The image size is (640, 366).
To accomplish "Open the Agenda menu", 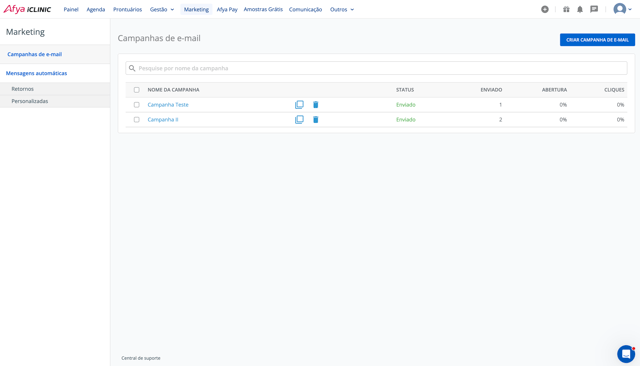I will [x=96, y=9].
